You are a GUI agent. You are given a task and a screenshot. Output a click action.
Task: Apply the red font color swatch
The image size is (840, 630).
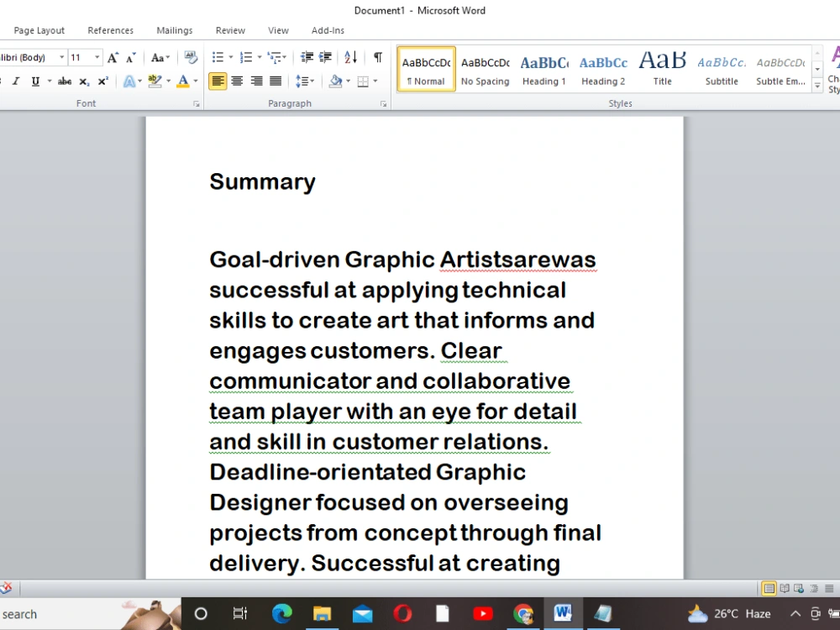click(x=183, y=81)
